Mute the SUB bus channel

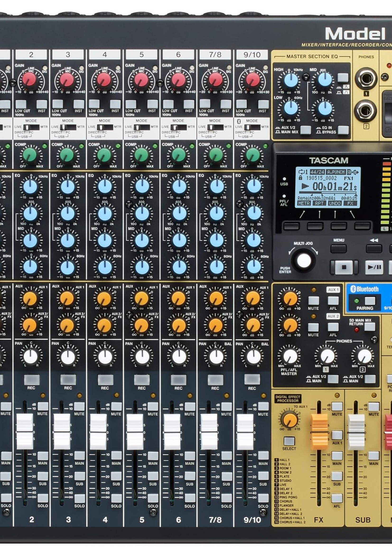tap(373, 407)
